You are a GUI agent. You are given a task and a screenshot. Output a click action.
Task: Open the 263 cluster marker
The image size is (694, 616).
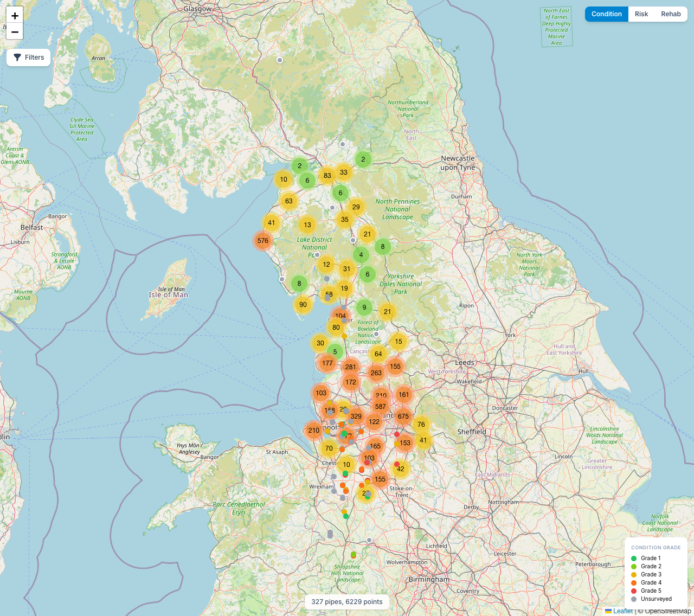(x=376, y=373)
